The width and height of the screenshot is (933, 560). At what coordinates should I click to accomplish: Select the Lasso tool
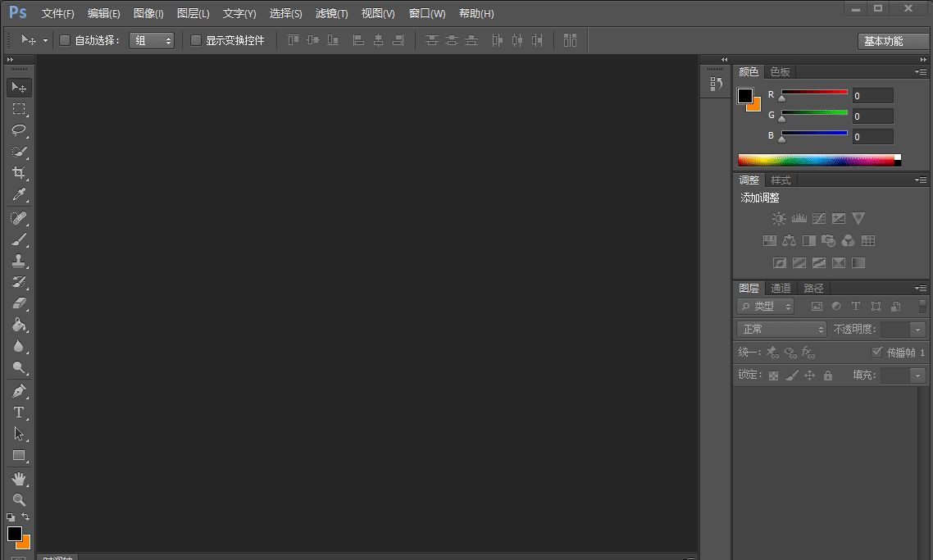[19, 130]
